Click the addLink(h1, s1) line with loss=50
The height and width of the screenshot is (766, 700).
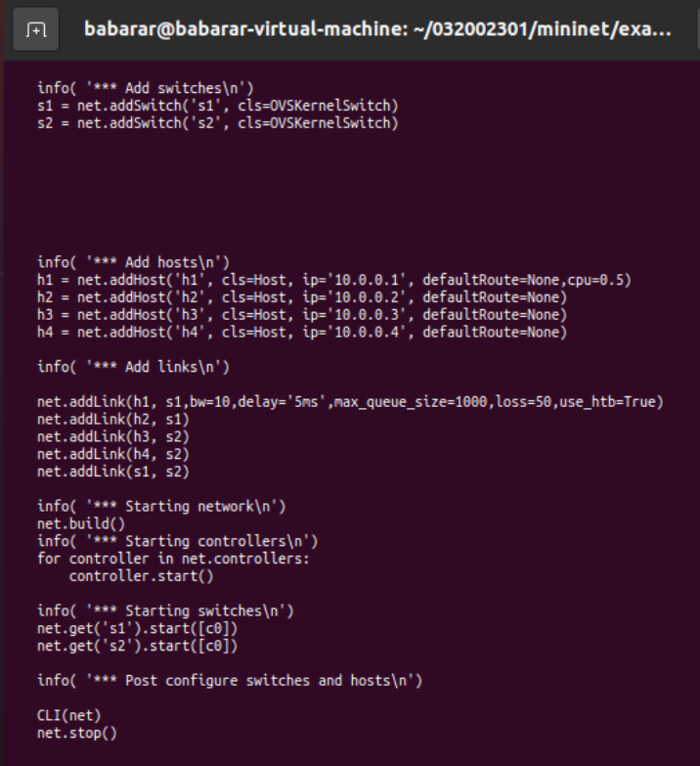[x=350, y=402]
